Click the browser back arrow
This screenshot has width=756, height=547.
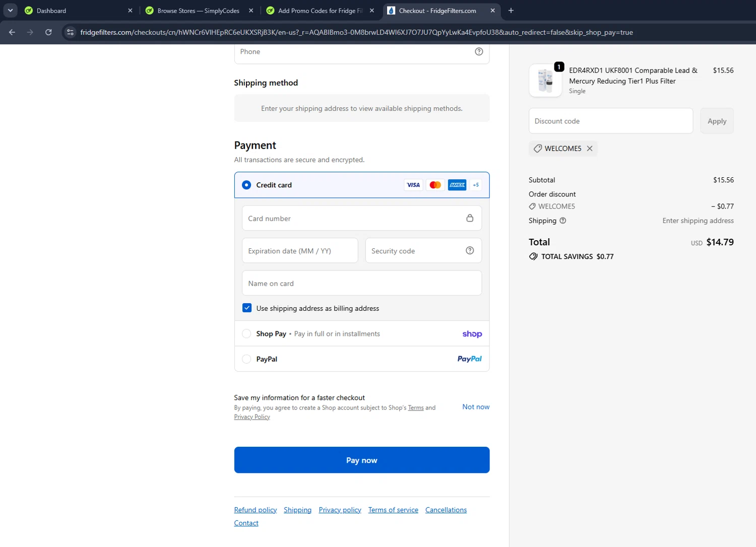coord(12,32)
